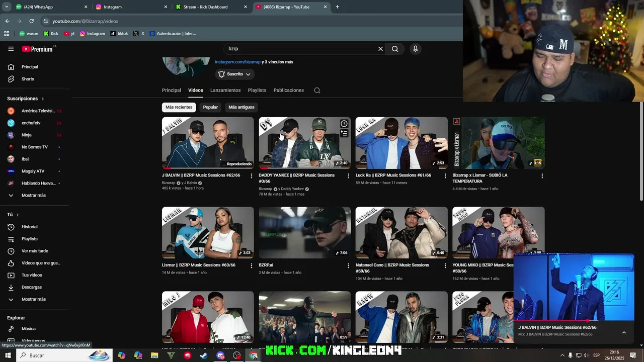Open the channel Playlists tab

click(x=257, y=90)
